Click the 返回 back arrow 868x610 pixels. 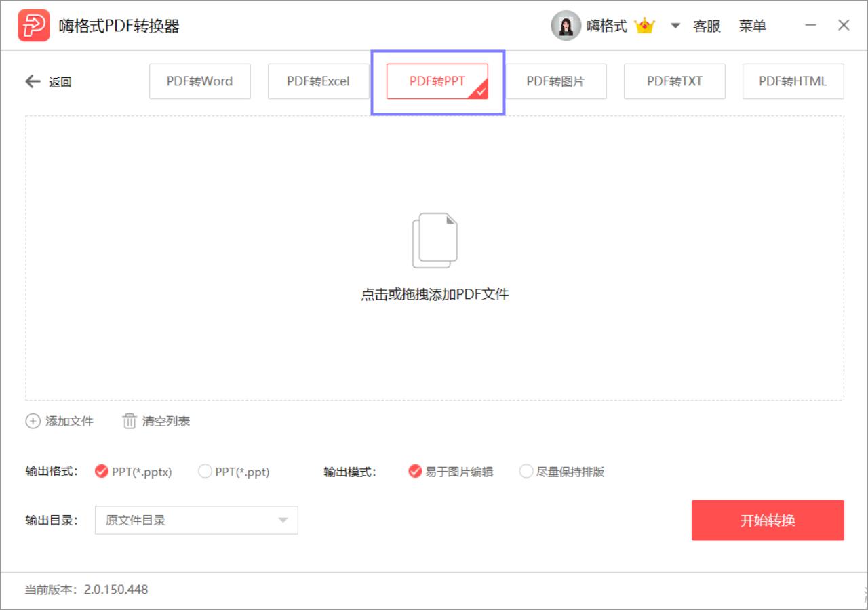coord(33,81)
